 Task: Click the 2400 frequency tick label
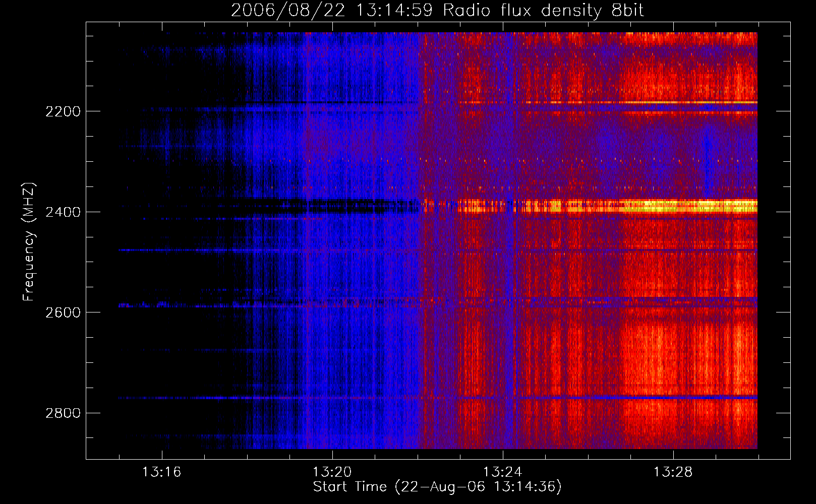click(x=63, y=212)
